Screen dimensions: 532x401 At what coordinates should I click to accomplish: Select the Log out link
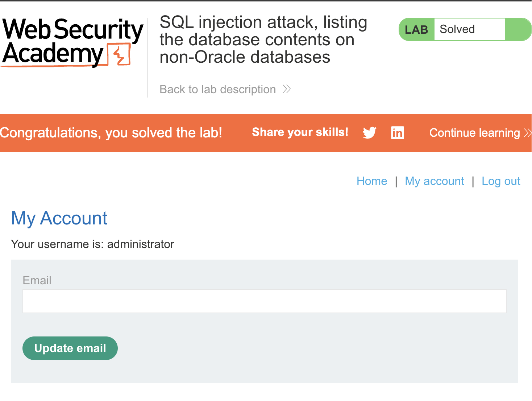click(501, 181)
